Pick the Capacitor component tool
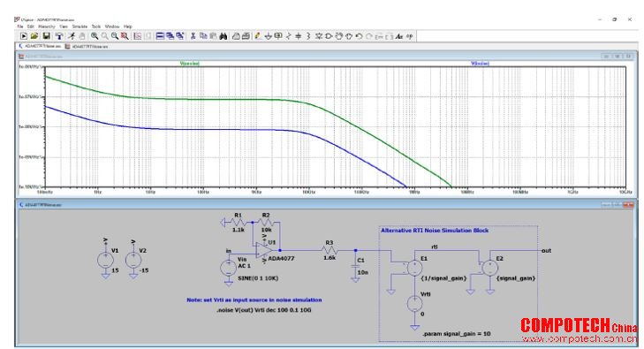The image size is (644, 349). coord(299,36)
